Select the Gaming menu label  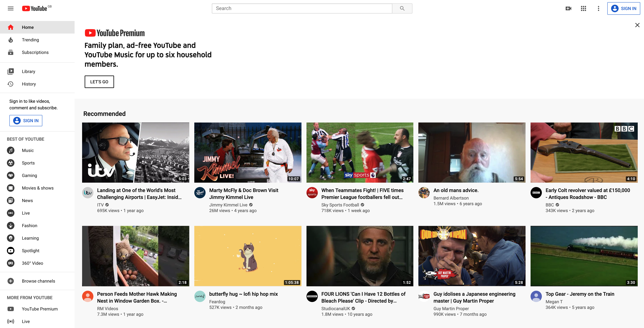(29, 175)
